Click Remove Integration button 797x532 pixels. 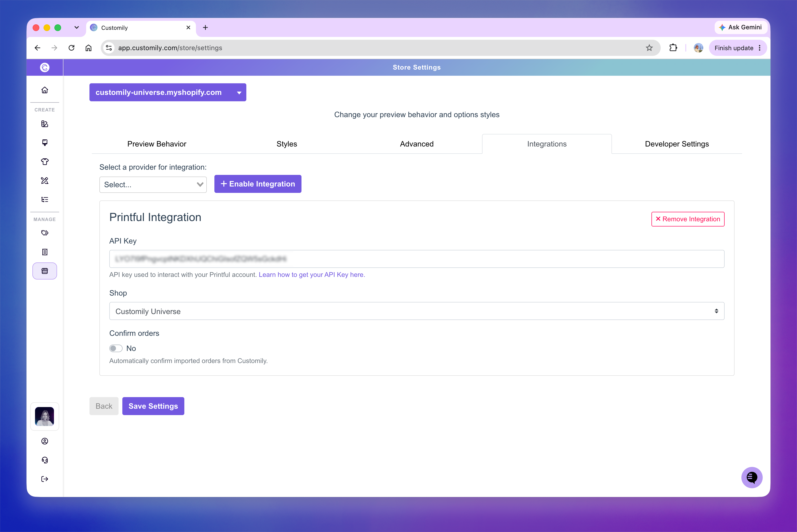(688, 219)
